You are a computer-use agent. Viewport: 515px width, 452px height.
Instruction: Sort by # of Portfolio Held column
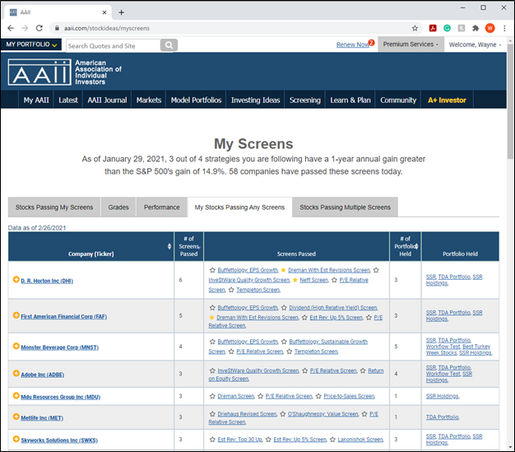pyautogui.click(x=417, y=246)
